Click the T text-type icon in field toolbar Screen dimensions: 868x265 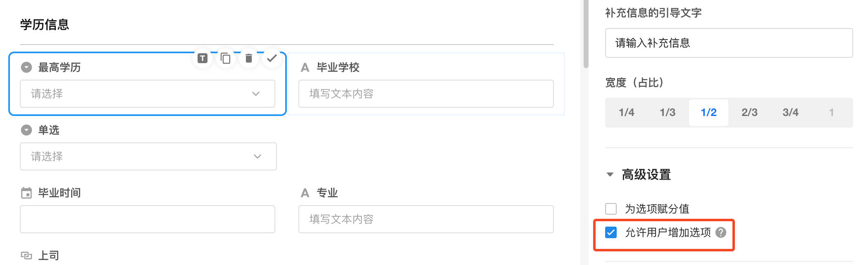(203, 58)
